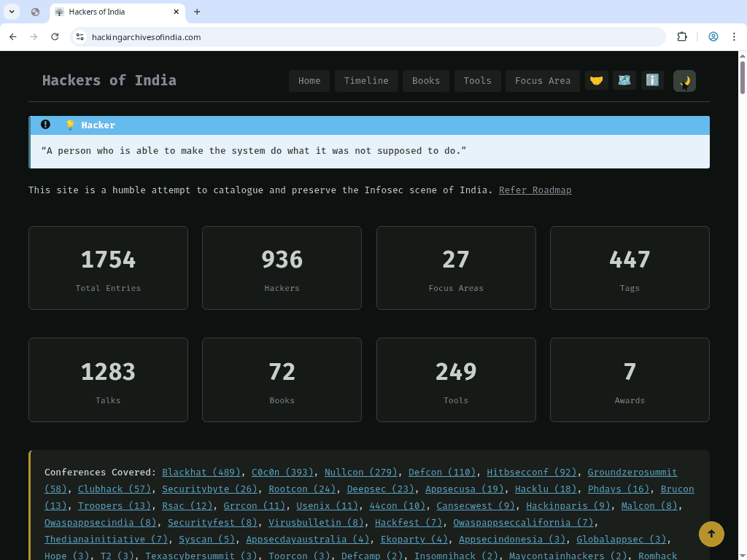Click the scroll-to-top arrow button
The height and width of the screenshot is (560, 747).
[711, 534]
